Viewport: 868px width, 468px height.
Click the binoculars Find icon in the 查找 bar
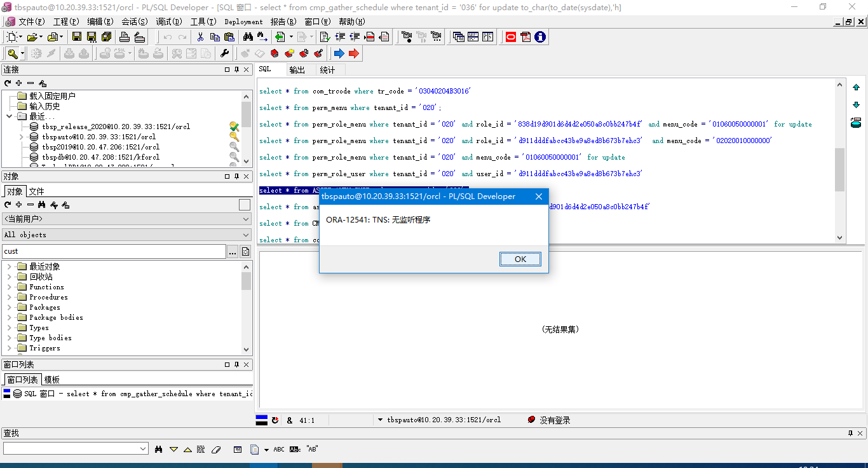click(159, 449)
